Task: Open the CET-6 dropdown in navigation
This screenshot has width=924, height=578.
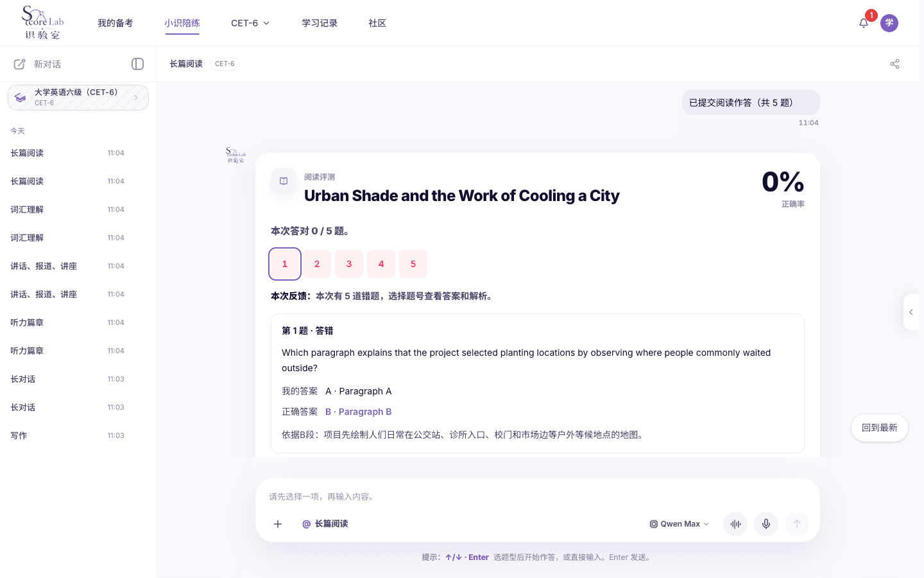Action: coord(250,23)
